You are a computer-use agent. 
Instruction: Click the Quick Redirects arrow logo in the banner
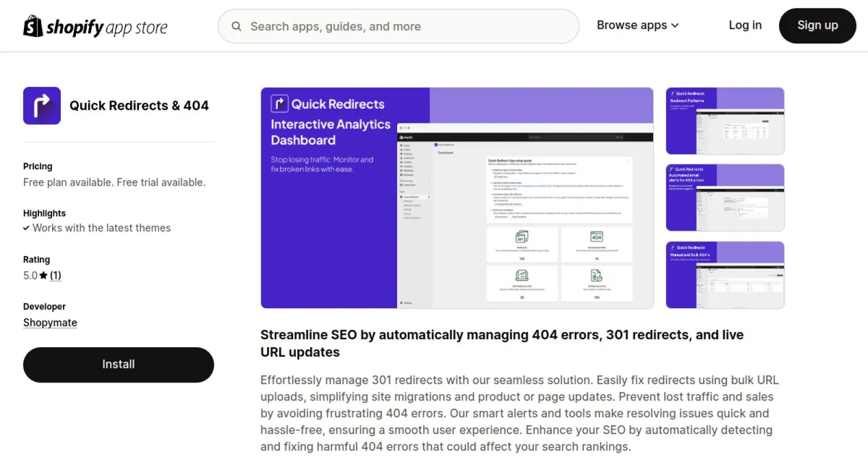click(279, 103)
